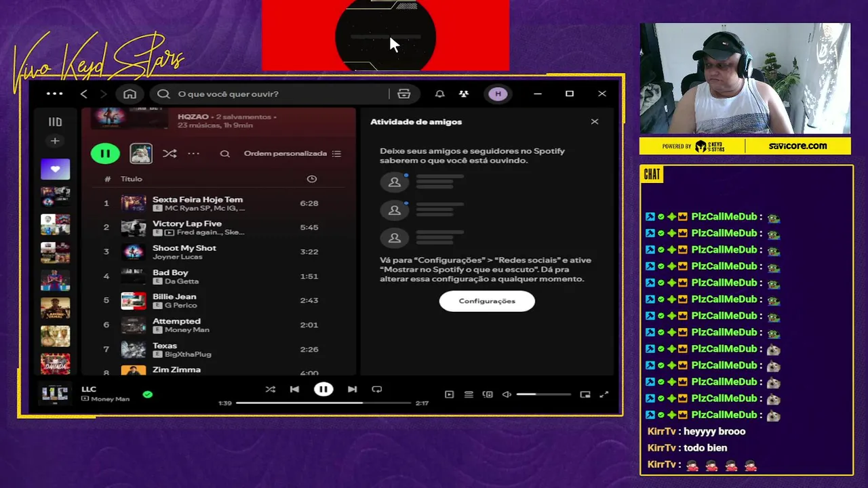Image resolution: width=868 pixels, height=488 pixels.
Task: Open the playlist recommendation thumbnail beside play
Action: 141,154
